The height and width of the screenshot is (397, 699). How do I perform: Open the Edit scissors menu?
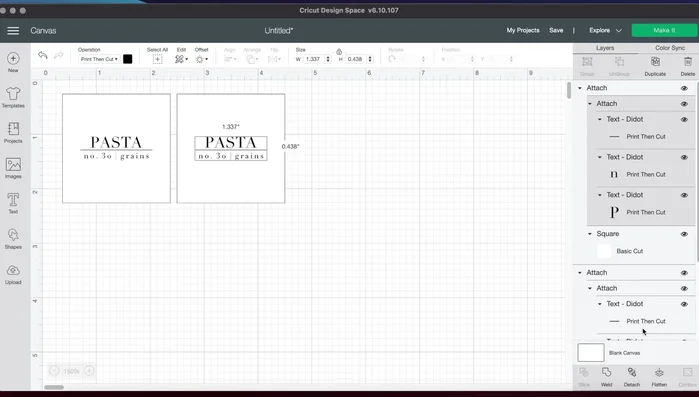[181, 59]
